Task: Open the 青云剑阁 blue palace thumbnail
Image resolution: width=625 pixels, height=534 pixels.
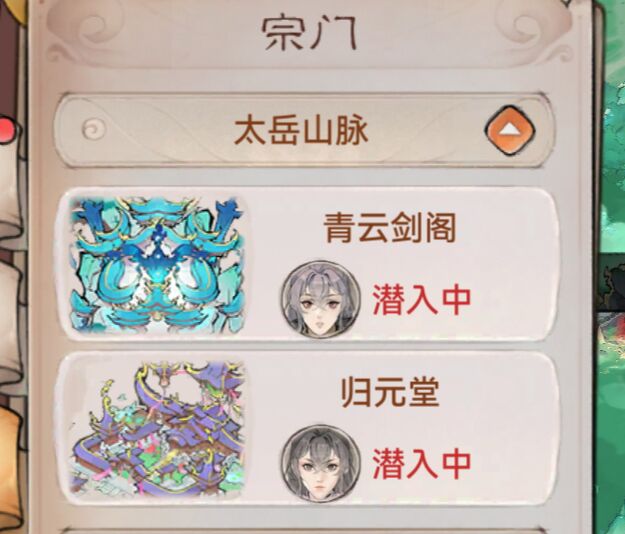Action: click(x=157, y=265)
